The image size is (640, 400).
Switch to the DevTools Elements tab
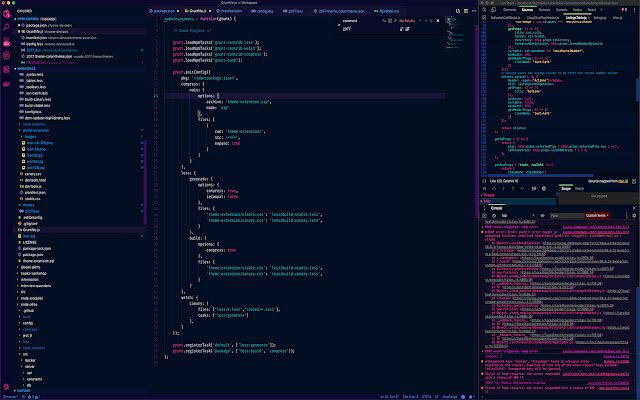509,10
